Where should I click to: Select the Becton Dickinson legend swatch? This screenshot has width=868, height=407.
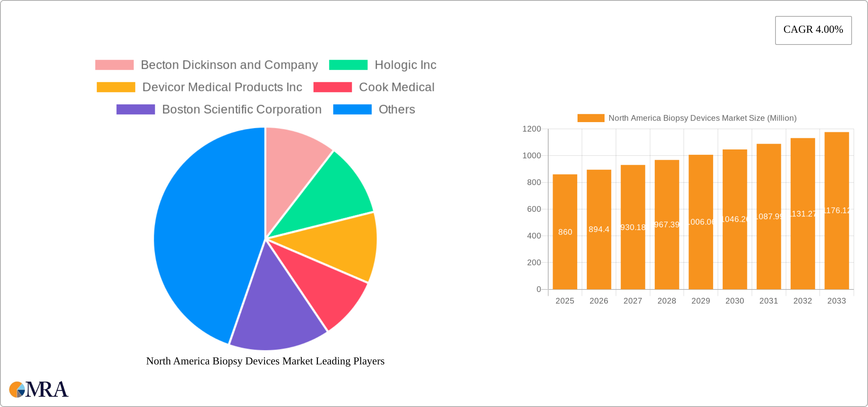coord(114,65)
